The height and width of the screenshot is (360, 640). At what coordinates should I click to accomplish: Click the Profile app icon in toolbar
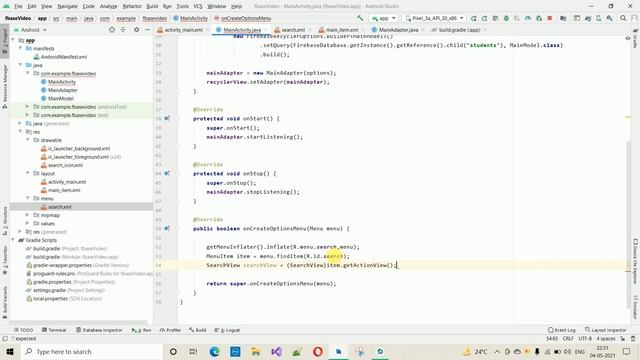tap(528, 18)
